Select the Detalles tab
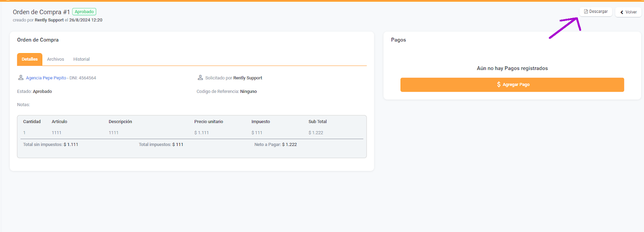This screenshot has width=644, height=232. (x=29, y=59)
